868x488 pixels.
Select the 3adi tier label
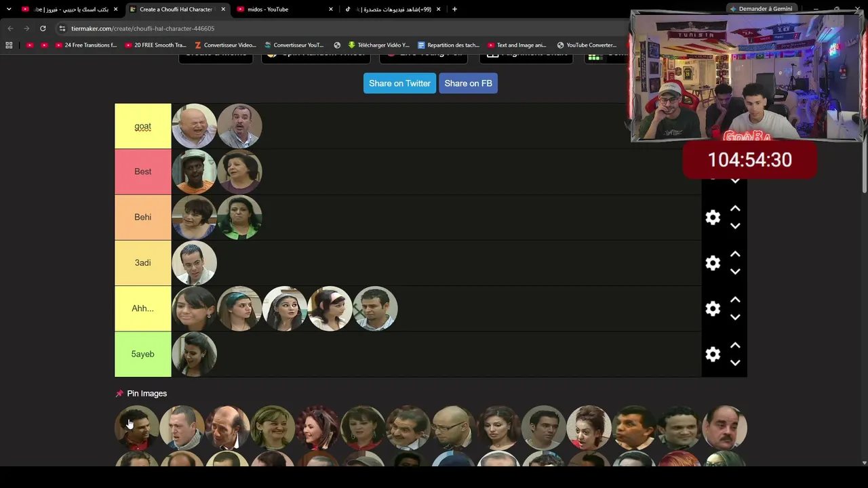[143, 263]
